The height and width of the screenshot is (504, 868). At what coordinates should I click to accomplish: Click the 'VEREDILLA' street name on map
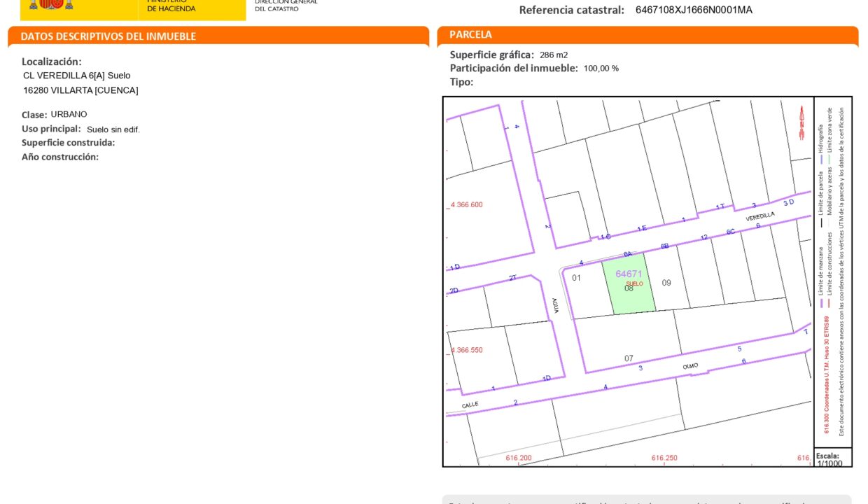760,218
